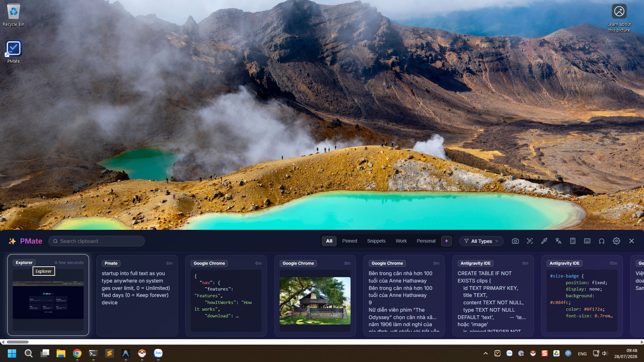Select the eyedropper color picker tool
Image resolution: width=644 pixels, height=362 pixels.
click(x=544, y=241)
